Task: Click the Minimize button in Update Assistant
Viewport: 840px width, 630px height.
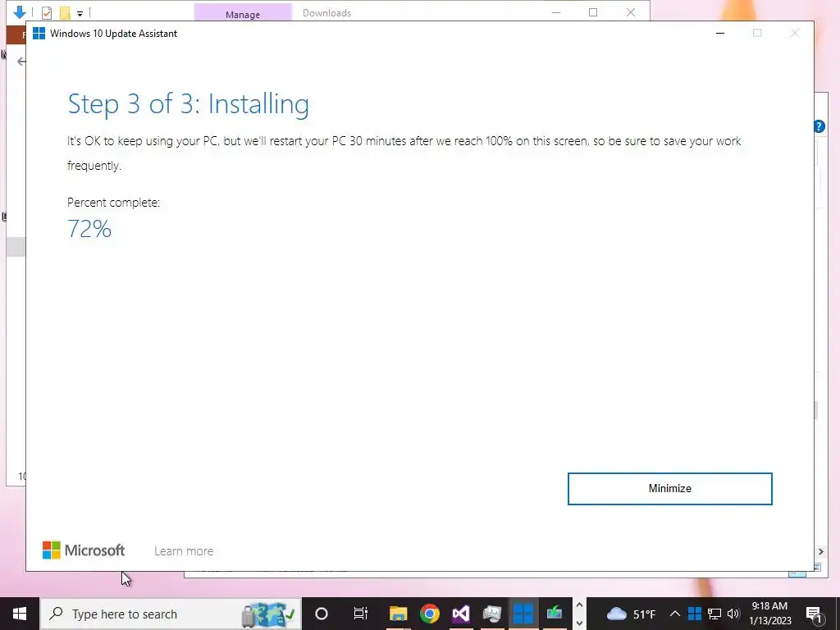Action: (669, 489)
